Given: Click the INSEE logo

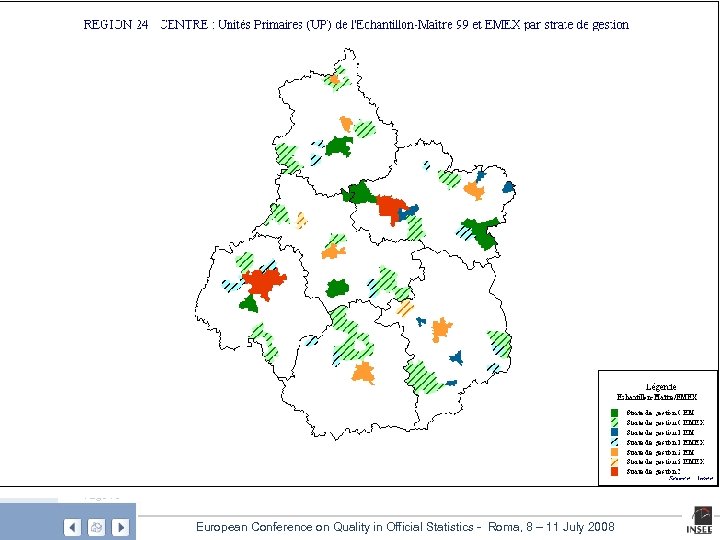Looking at the screenshot, I should pyautogui.click(x=699, y=521).
